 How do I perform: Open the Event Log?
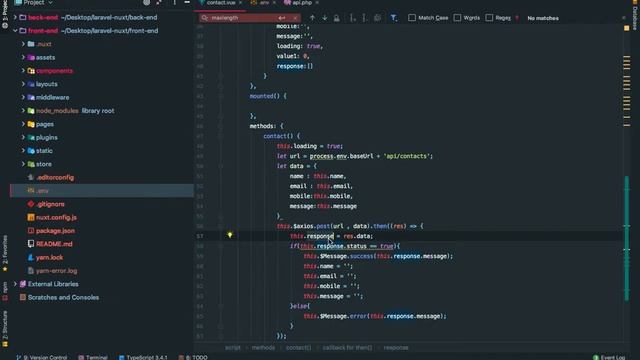(x=609, y=357)
